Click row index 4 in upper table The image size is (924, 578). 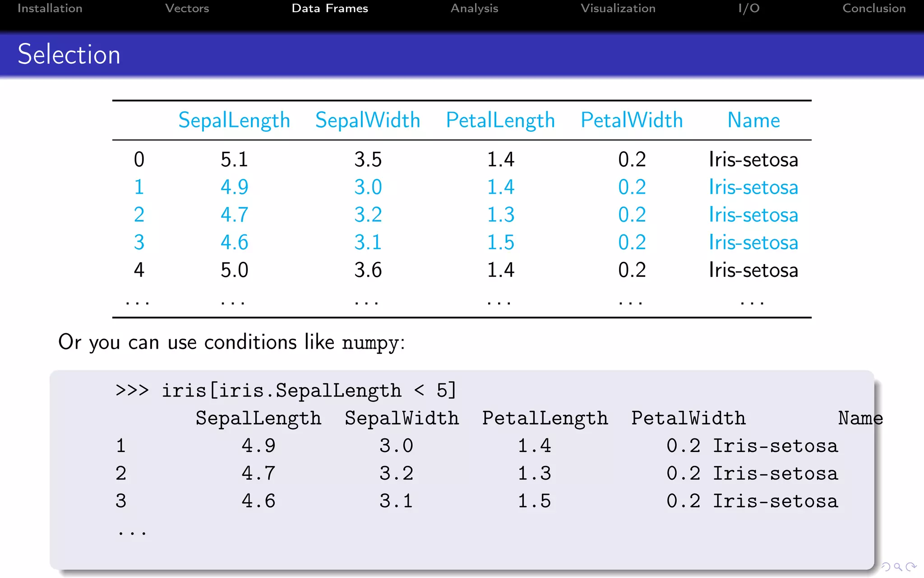pyautogui.click(x=139, y=270)
